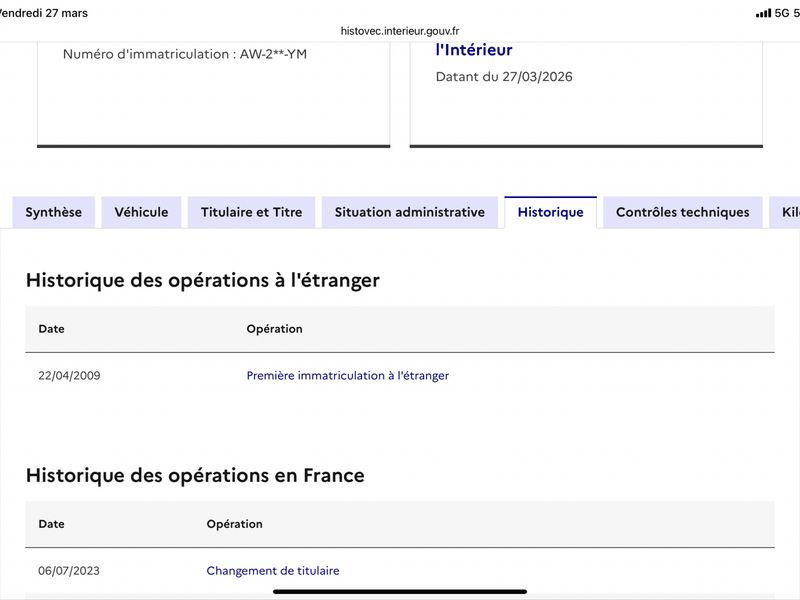Select the Titulaire et Titre tab
Image resolution: width=800 pixels, height=600 pixels.
pyautogui.click(x=251, y=212)
